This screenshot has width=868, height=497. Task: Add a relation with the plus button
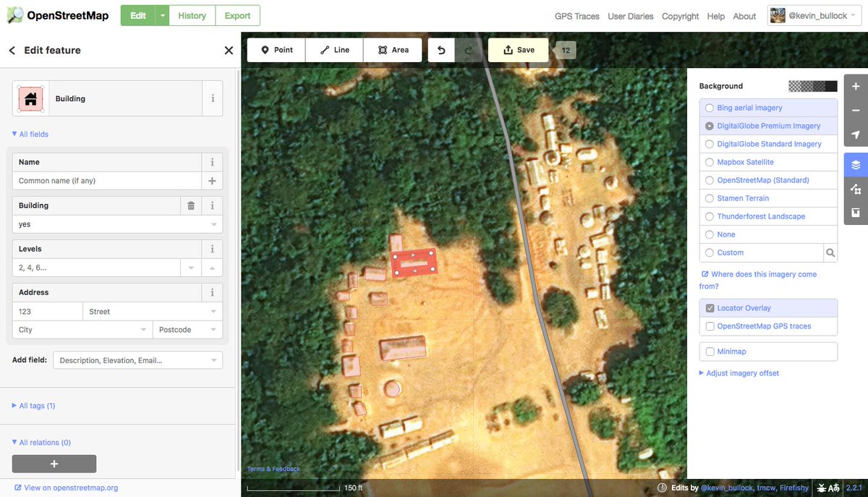pyautogui.click(x=54, y=464)
